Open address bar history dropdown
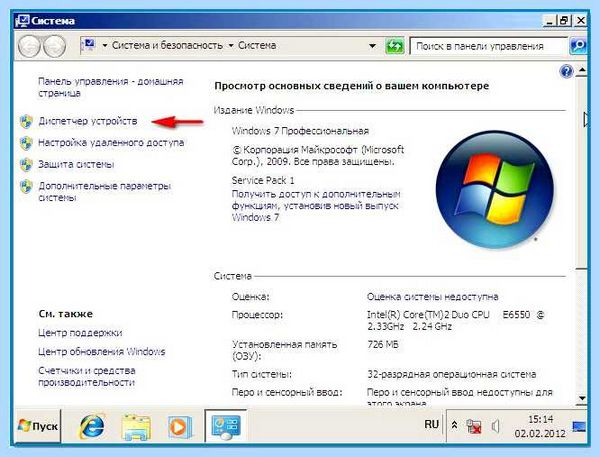The height and width of the screenshot is (457, 600). (372, 46)
